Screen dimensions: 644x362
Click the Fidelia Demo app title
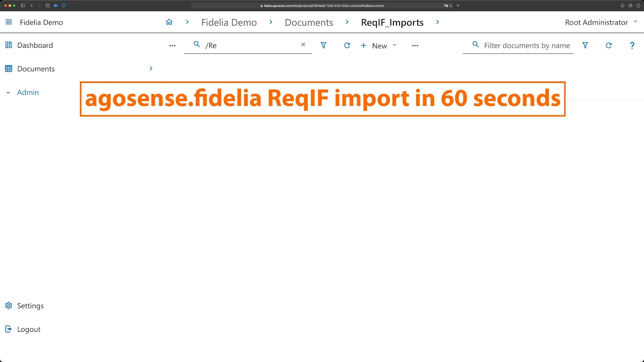[41, 23]
